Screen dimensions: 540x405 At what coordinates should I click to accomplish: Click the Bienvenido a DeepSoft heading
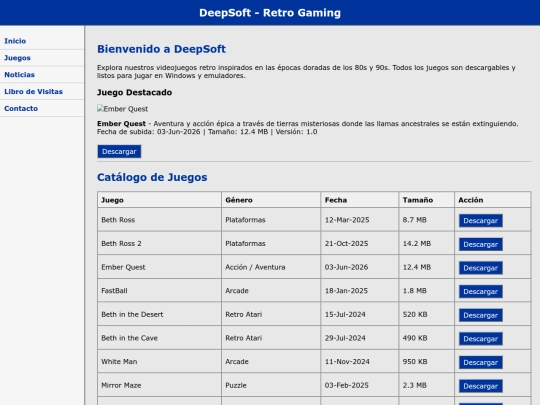(x=162, y=49)
